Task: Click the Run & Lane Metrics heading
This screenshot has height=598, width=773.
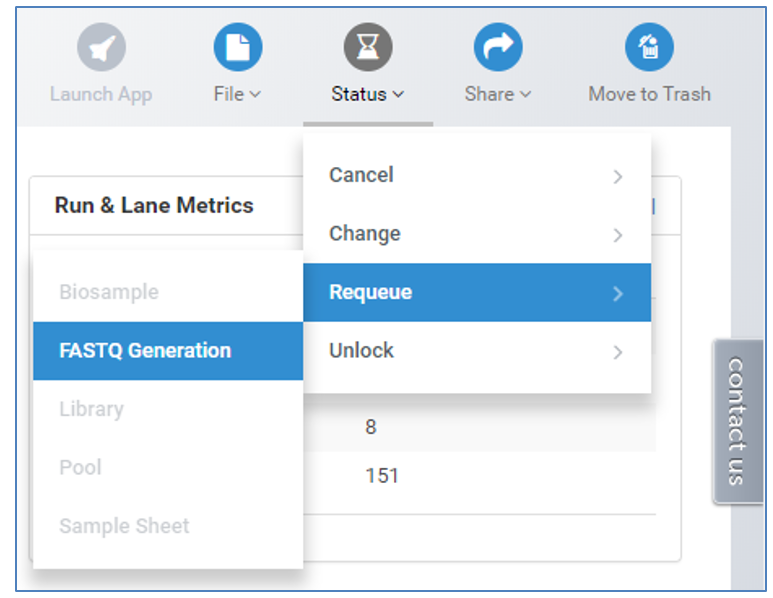Action: click(x=154, y=205)
